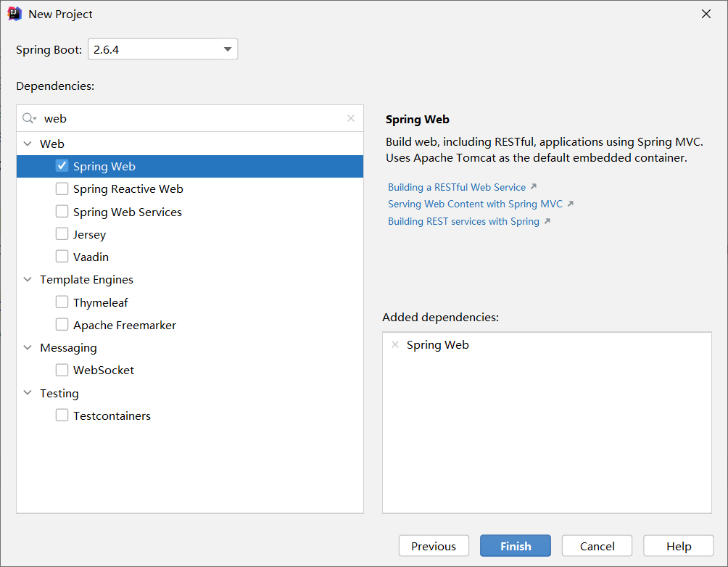Image resolution: width=728 pixels, height=567 pixels.
Task: Collapse the Template Engines group
Action: click(x=28, y=280)
